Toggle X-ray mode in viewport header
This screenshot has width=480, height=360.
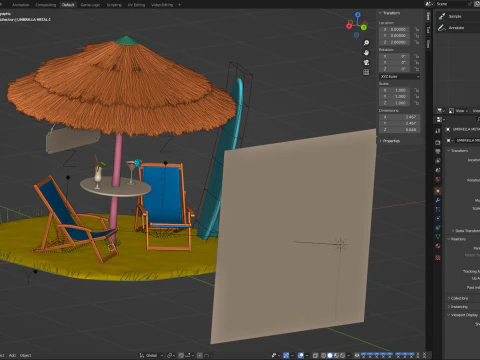[x=315, y=355]
